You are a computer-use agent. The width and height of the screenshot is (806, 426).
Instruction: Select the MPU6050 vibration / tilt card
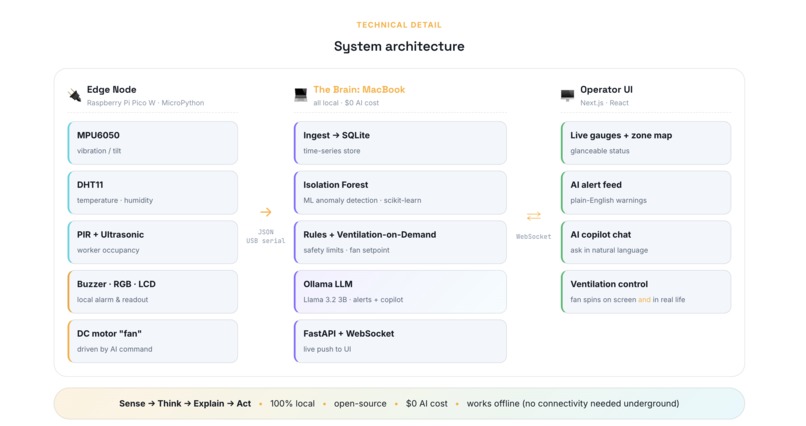153,143
